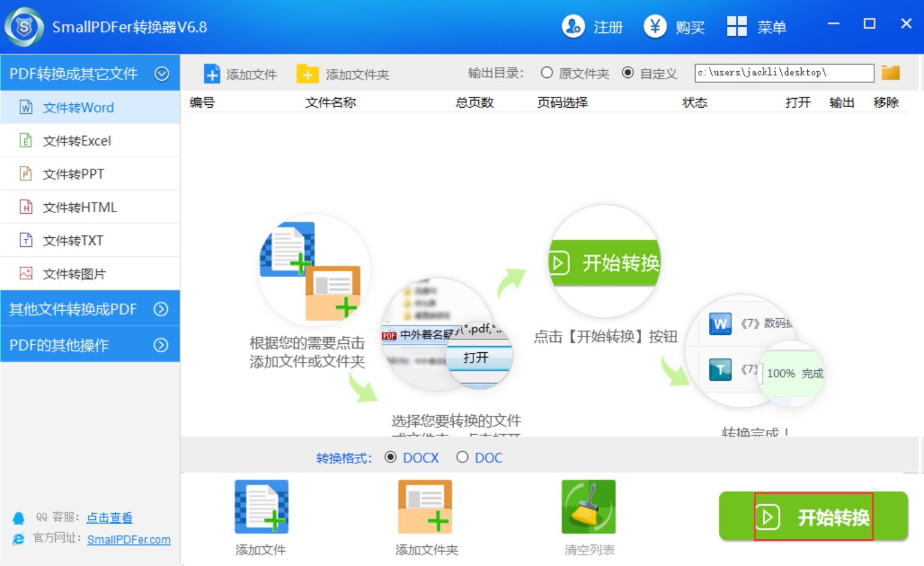Expand the other PDF operations section
The image size is (924, 566).
[161, 345]
